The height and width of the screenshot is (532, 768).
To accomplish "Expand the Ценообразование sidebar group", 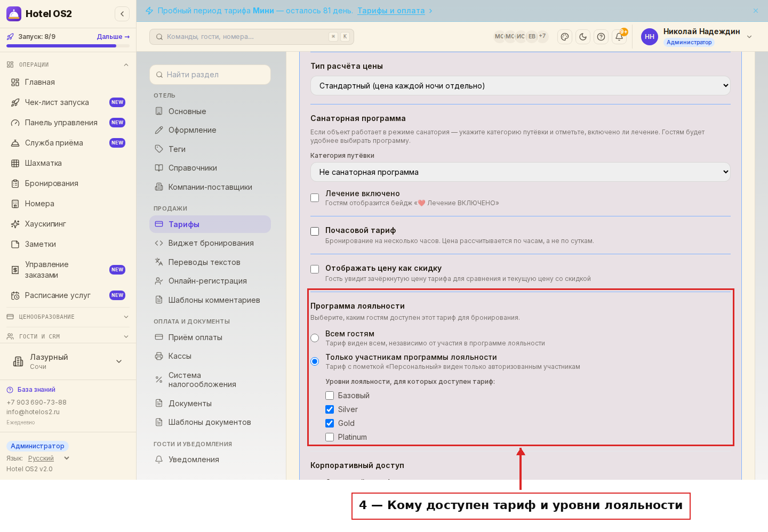I will [68, 317].
